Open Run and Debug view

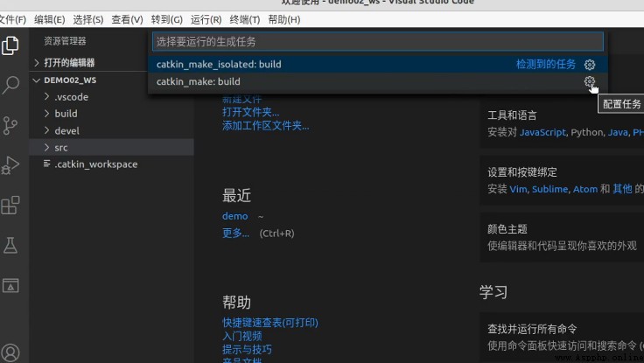pyautogui.click(x=10, y=165)
